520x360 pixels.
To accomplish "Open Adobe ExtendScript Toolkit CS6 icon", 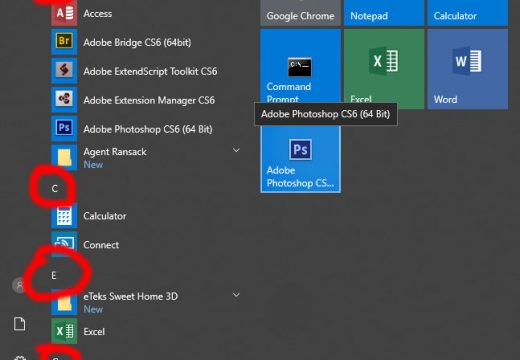I will click(x=64, y=70).
